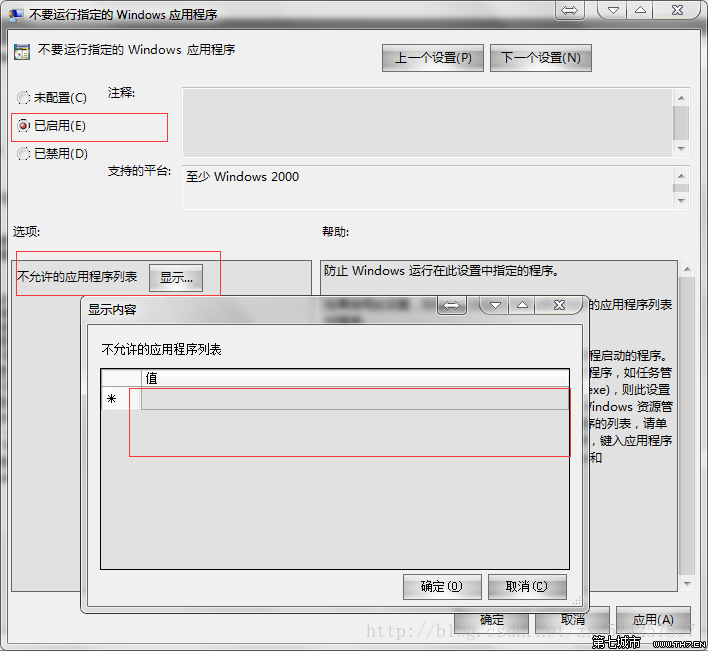Maximize 显示内容 dialog via up-triangle
The image size is (708, 651).
522,305
